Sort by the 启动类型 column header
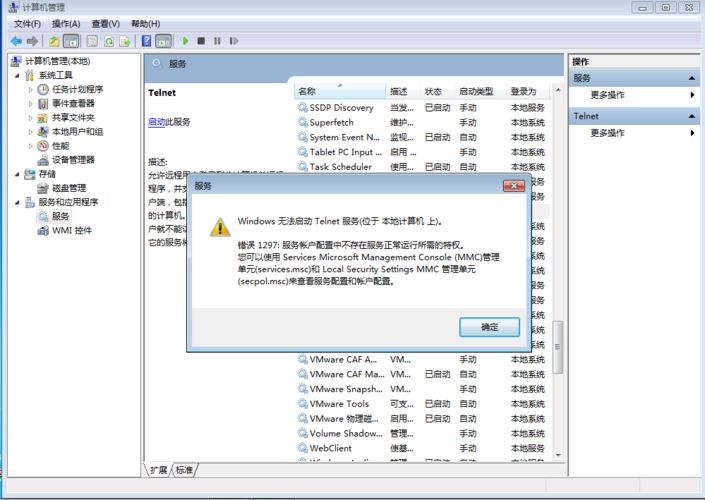 tap(481, 91)
